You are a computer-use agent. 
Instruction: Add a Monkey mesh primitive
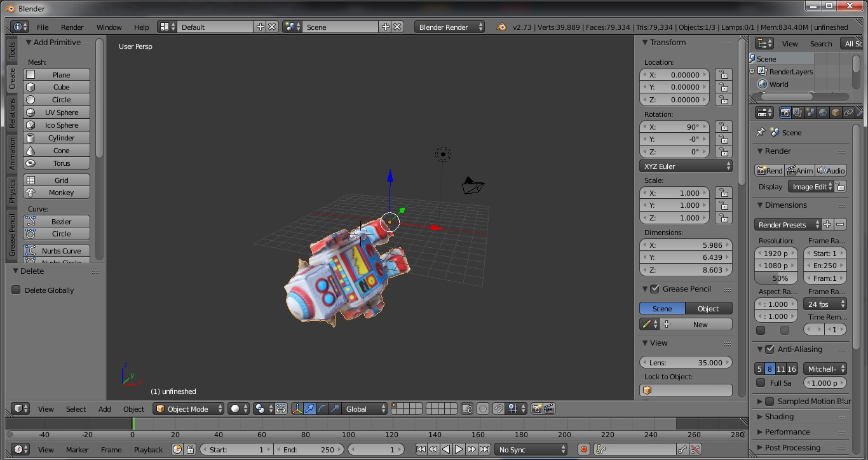pos(57,193)
